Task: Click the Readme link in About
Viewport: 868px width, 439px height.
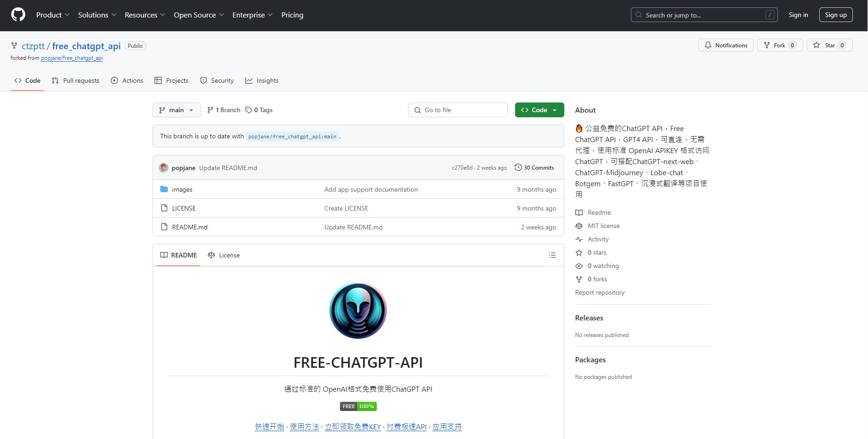Action: [593, 212]
